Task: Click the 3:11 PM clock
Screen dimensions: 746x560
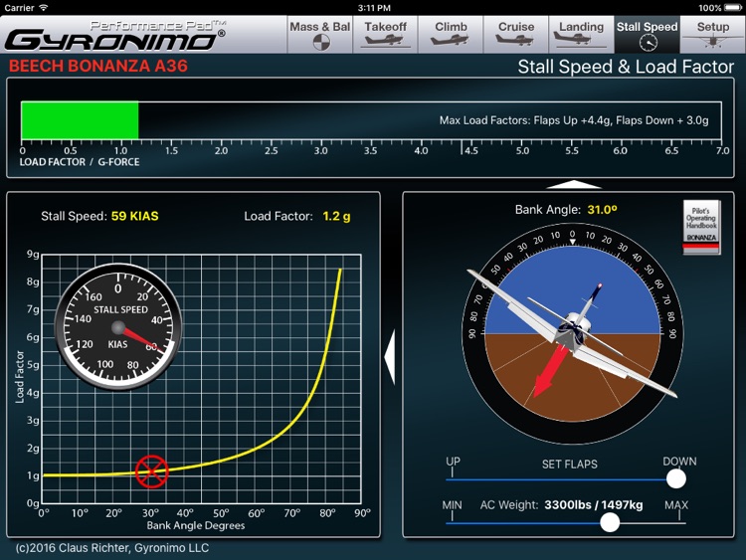Action: pyautogui.click(x=374, y=8)
